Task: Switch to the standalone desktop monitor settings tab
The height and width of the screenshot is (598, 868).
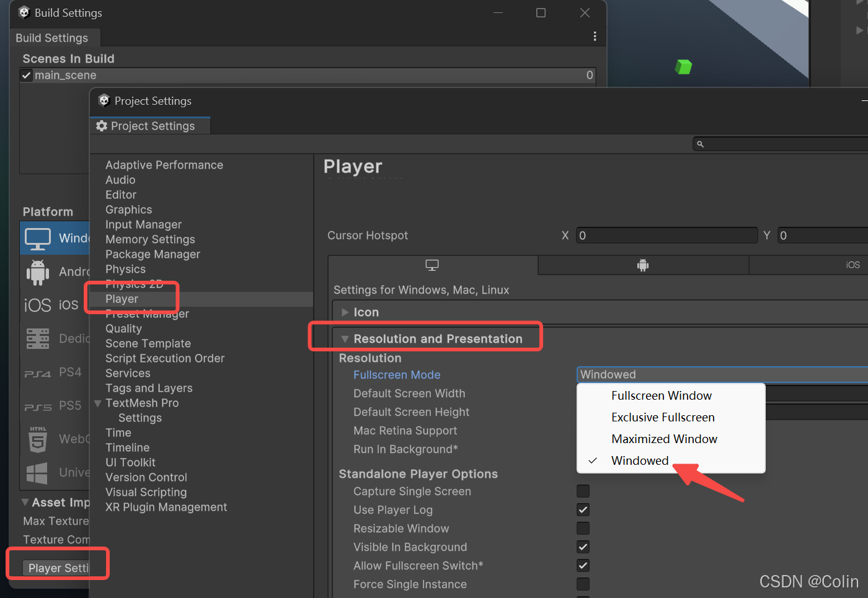Action: 432,265
